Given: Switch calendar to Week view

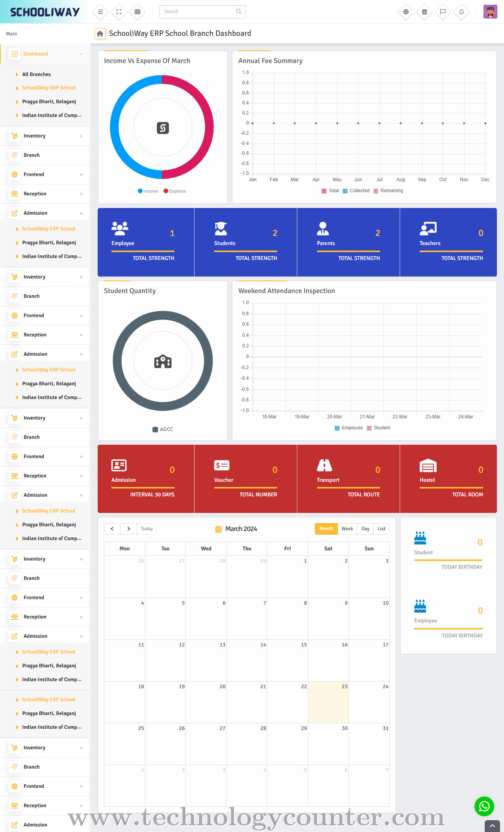Looking at the screenshot, I should [x=347, y=529].
